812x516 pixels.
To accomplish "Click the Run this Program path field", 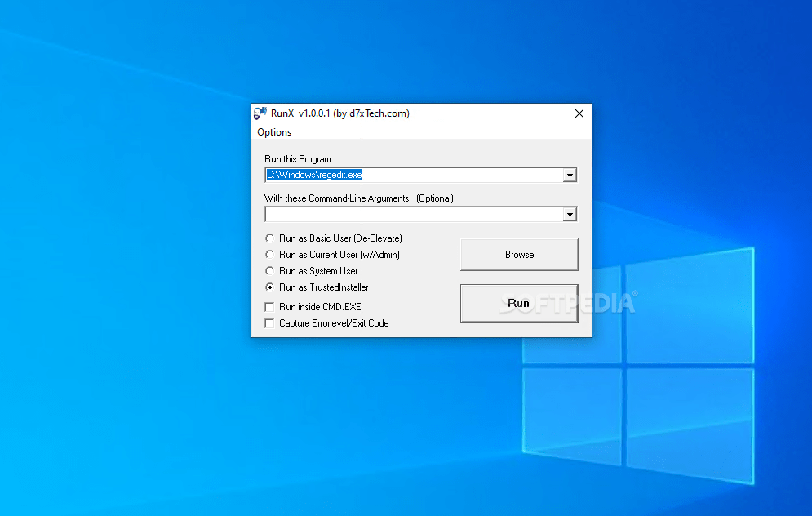I will pos(414,175).
